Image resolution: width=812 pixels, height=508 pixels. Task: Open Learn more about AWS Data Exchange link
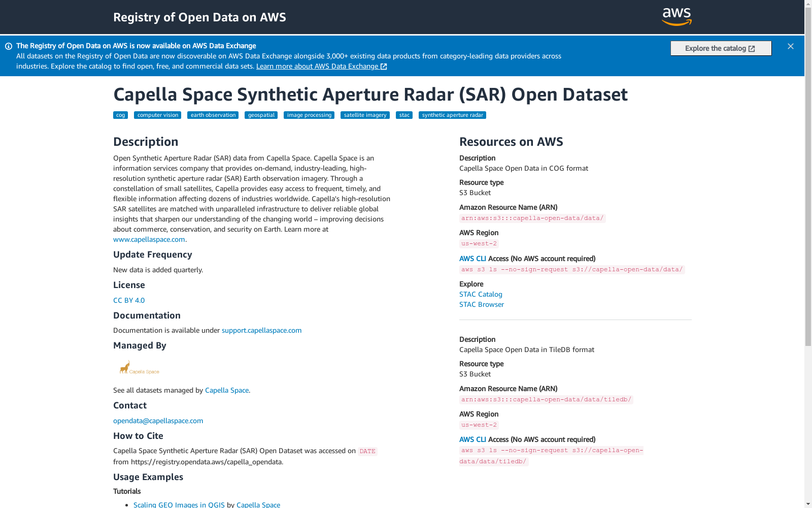tap(321, 67)
